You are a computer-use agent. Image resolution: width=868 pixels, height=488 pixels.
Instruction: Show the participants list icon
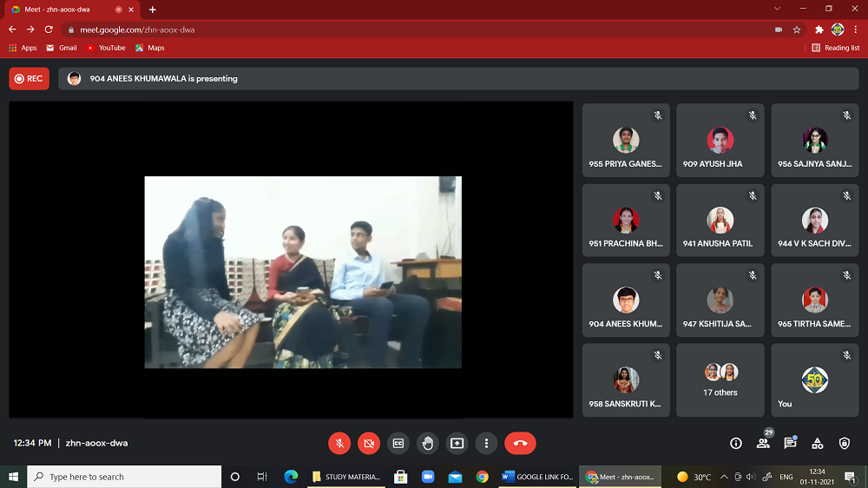pos(763,443)
